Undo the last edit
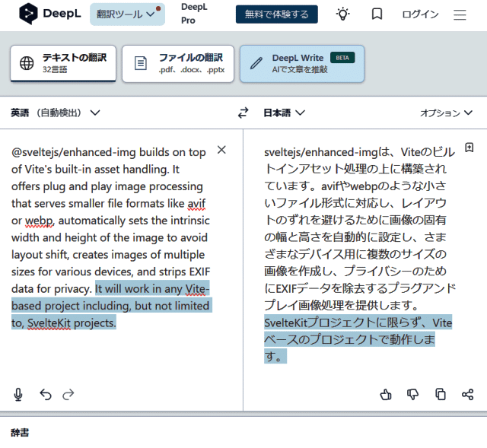Screen dimensions: 487x448 [x=46, y=395]
